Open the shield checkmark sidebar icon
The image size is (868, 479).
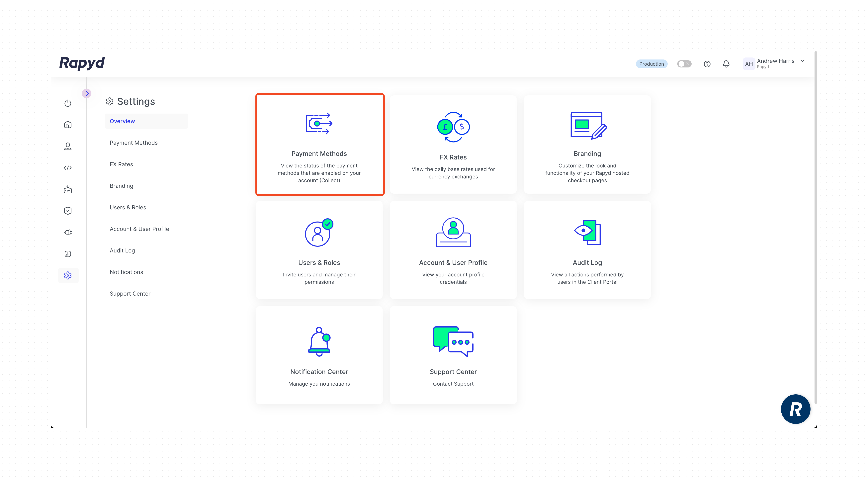(68, 211)
